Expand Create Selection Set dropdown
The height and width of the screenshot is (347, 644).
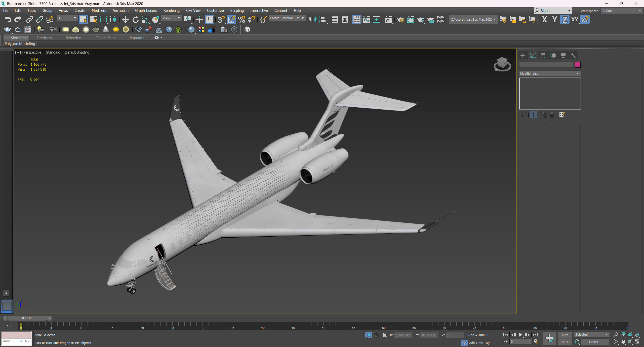point(287,18)
